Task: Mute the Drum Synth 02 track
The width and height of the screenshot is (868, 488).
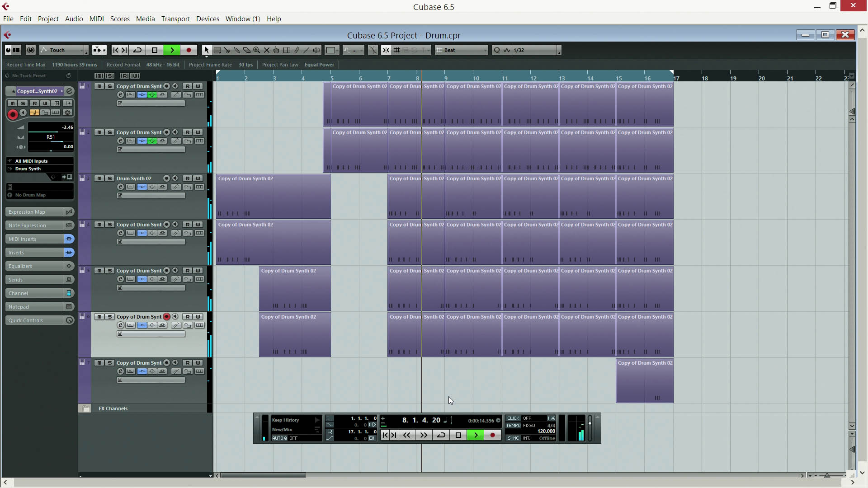Action: pos(99,178)
